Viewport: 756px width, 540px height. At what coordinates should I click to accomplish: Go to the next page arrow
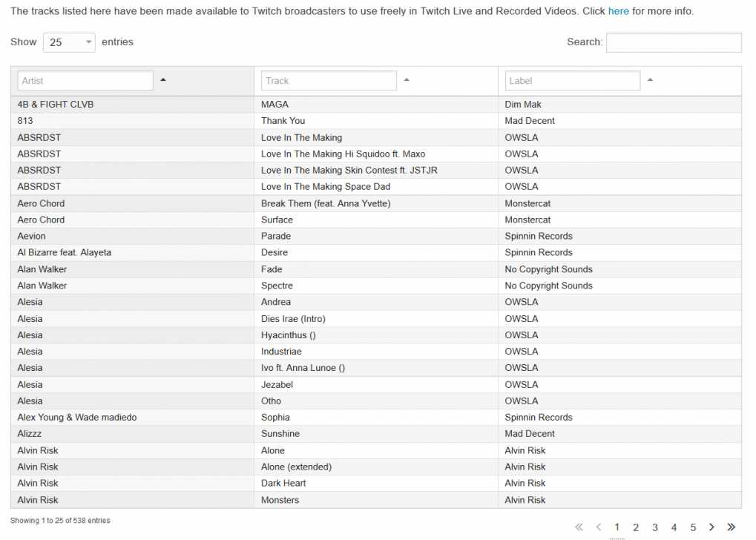coord(711,527)
